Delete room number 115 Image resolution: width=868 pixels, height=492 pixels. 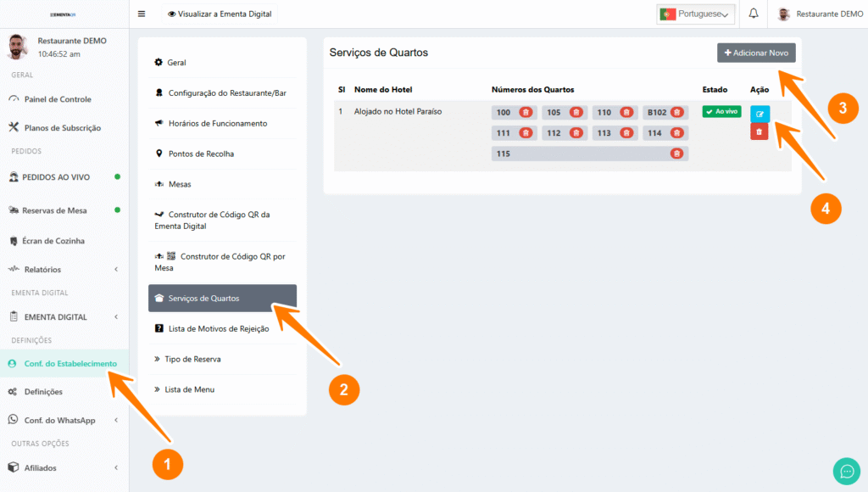pos(676,154)
